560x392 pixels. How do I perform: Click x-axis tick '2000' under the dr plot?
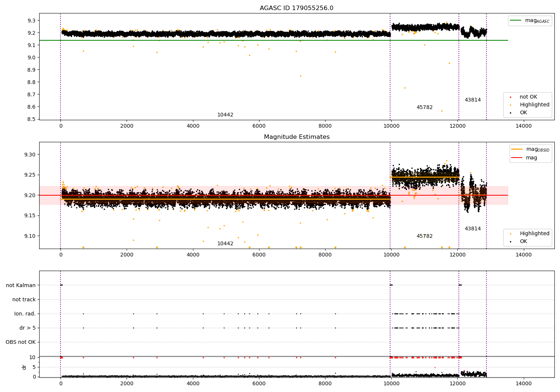[x=127, y=384]
